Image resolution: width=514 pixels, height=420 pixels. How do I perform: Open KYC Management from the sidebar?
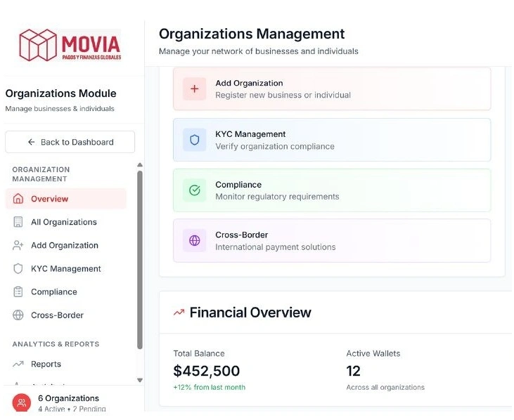(66, 268)
